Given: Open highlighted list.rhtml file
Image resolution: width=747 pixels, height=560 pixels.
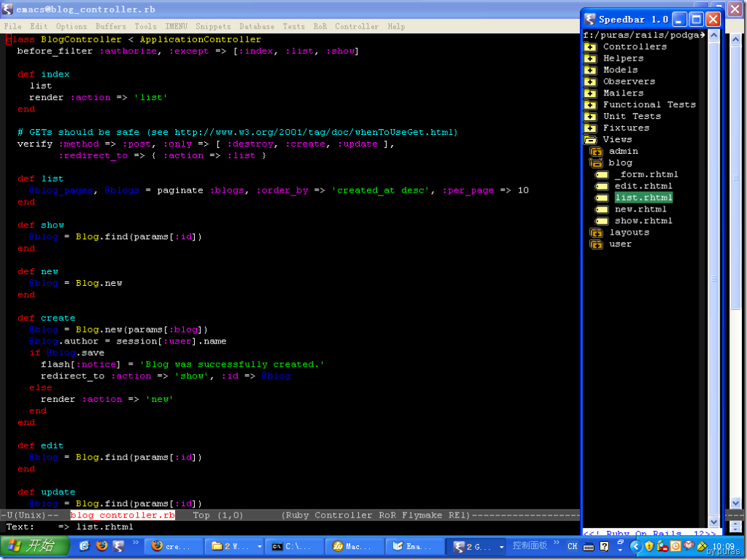Looking at the screenshot, I should pyautogui.click(x=643, y=198).
